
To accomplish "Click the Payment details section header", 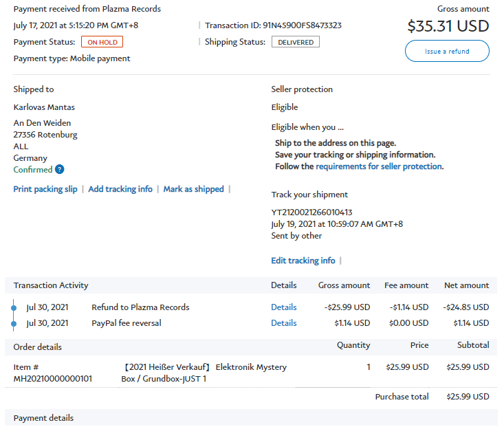I will pyautogui.click(x=43, y=418).
